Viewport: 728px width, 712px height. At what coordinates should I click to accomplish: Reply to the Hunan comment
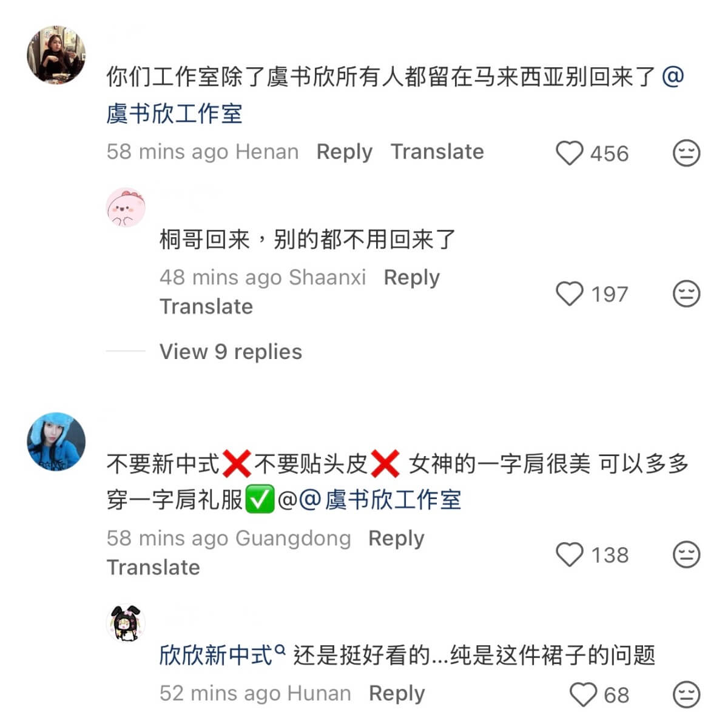(397, 693)
